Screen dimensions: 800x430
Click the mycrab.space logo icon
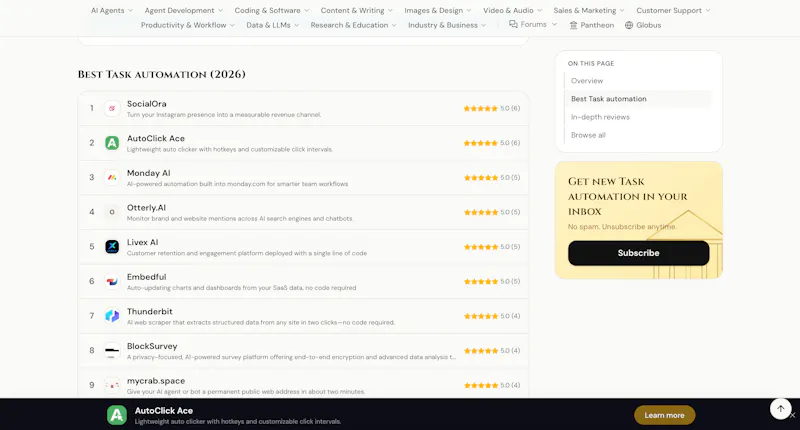tap(112, 386)
